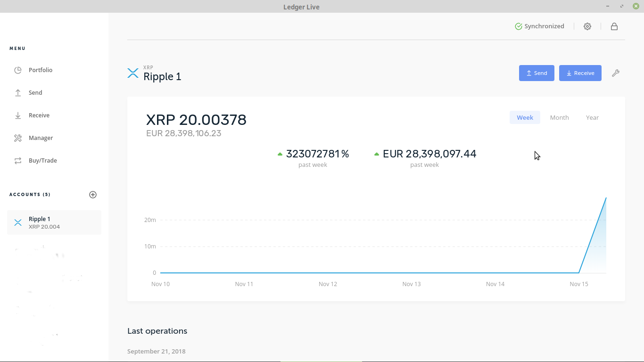This screenshot has width=644, height=362.
Task: Open account settings wrench icon
Action: coord(616,73)
